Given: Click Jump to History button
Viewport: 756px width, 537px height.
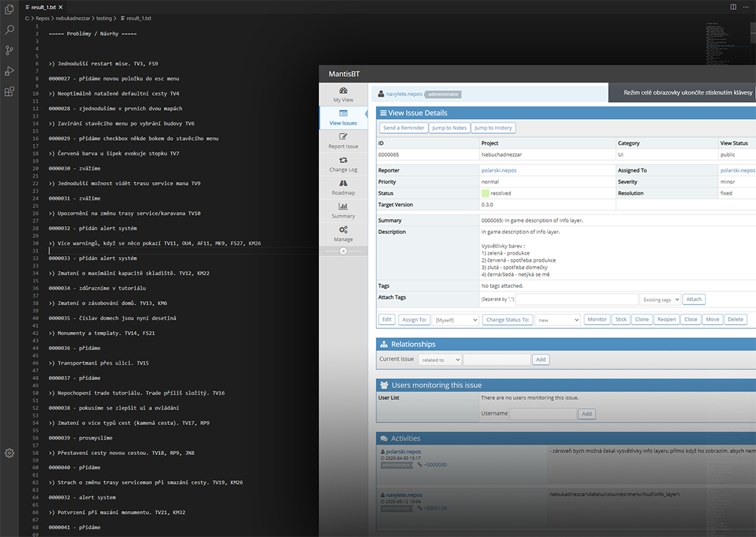Looking at the screenshot, I should tap(493, 127).
